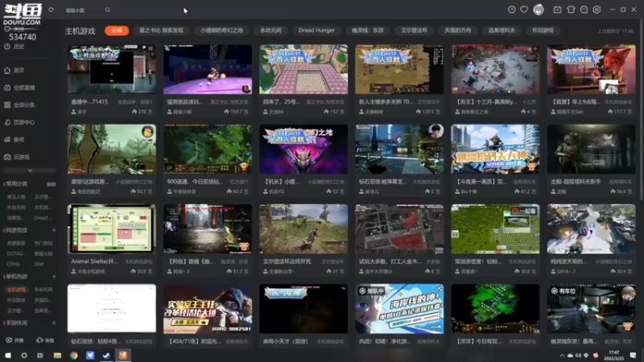Click the refresh icon beside Douyu logo
Screen dimensions: 644x362
click(51, 10)
